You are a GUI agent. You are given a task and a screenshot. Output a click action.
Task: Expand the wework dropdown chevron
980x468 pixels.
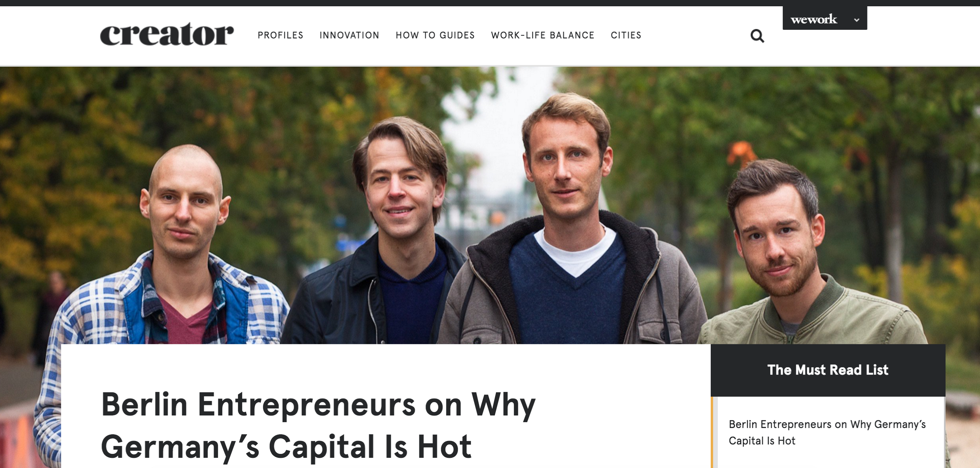tap(857, 20)
